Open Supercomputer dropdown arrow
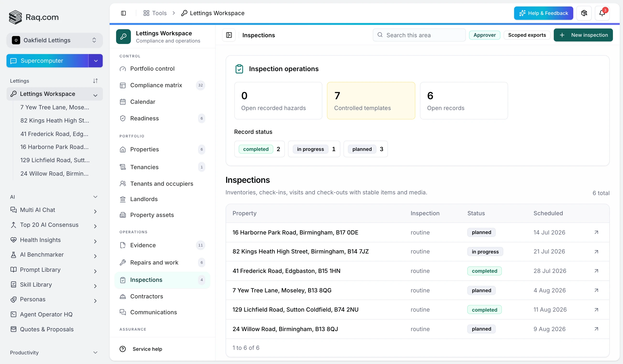623x364 pixels. coord(96,61)
